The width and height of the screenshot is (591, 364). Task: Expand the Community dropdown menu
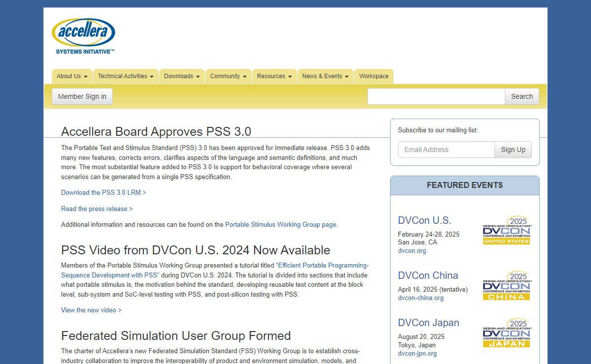click(x=229, y=76)
